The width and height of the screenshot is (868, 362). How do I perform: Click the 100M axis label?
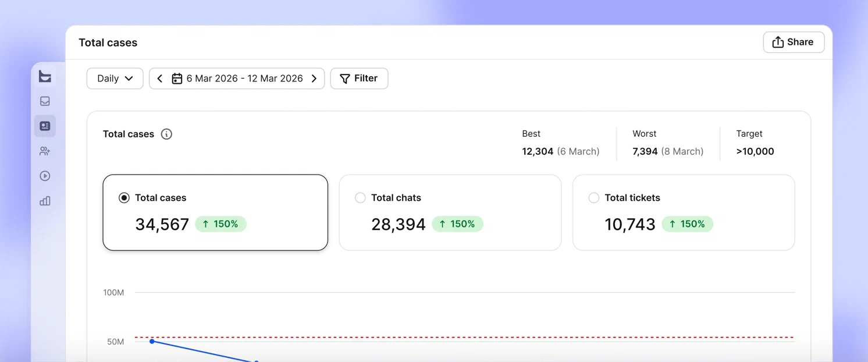tap(113, 292)
